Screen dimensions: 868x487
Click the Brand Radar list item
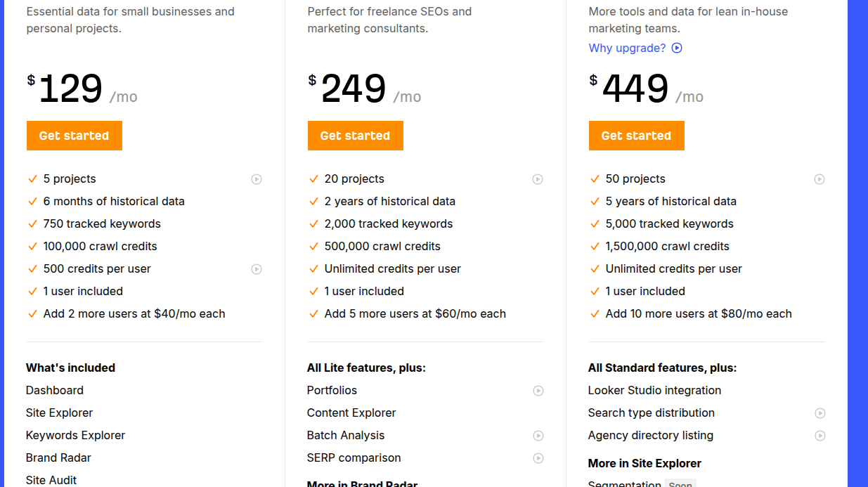point(58,457)
